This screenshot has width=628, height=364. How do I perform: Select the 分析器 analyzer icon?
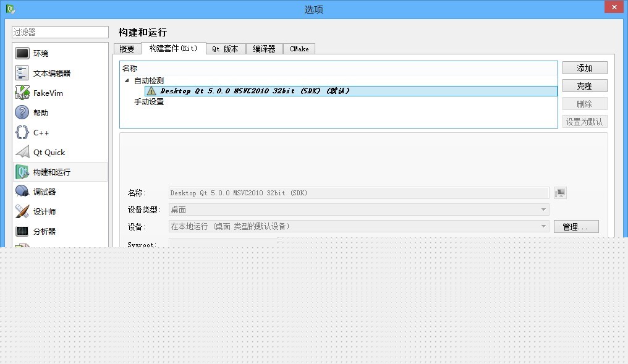[x=21, y=231]
